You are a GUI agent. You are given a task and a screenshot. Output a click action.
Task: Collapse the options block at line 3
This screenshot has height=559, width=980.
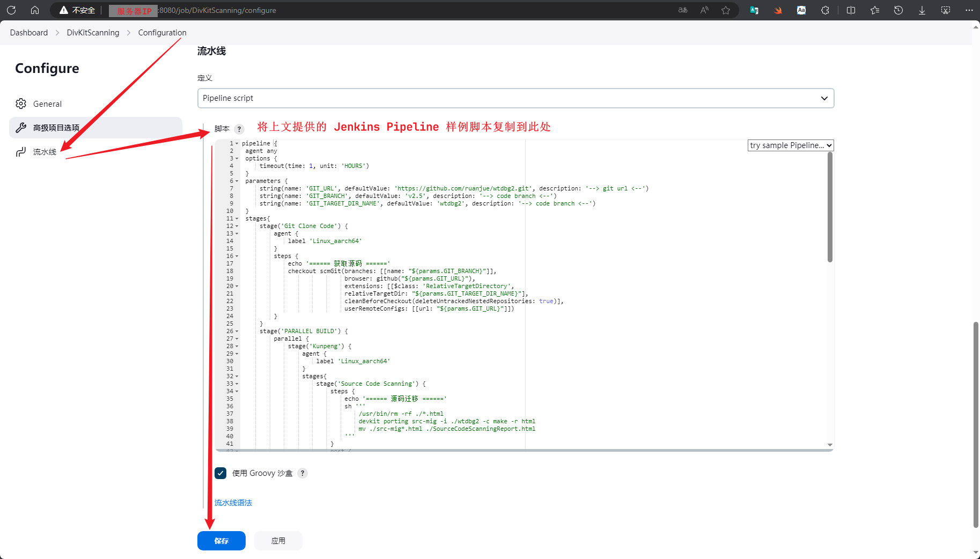pos(237,159)
